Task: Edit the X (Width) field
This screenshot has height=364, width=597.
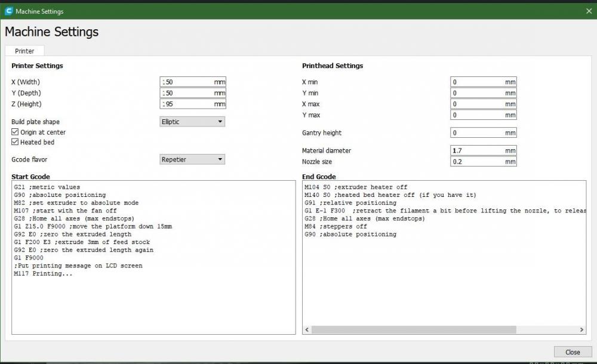Action: click(x=193, y=82)
